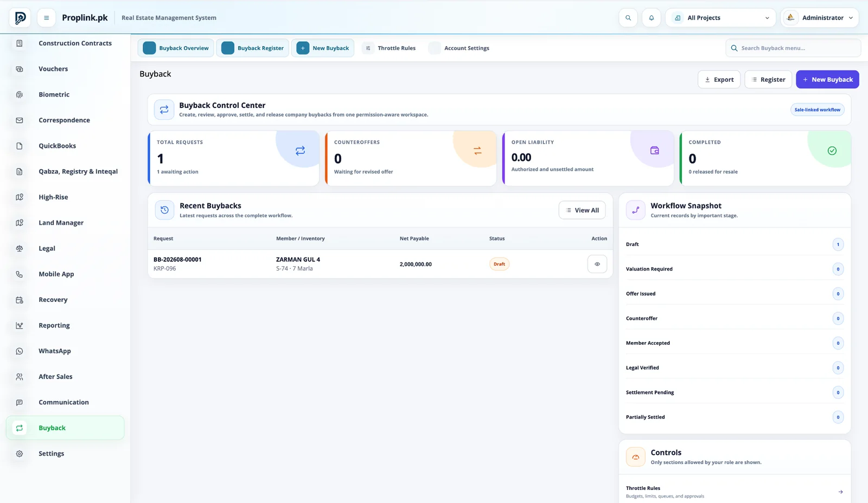
Task: Click the Buyback Control Center icon
Action: tap(164, 109)
